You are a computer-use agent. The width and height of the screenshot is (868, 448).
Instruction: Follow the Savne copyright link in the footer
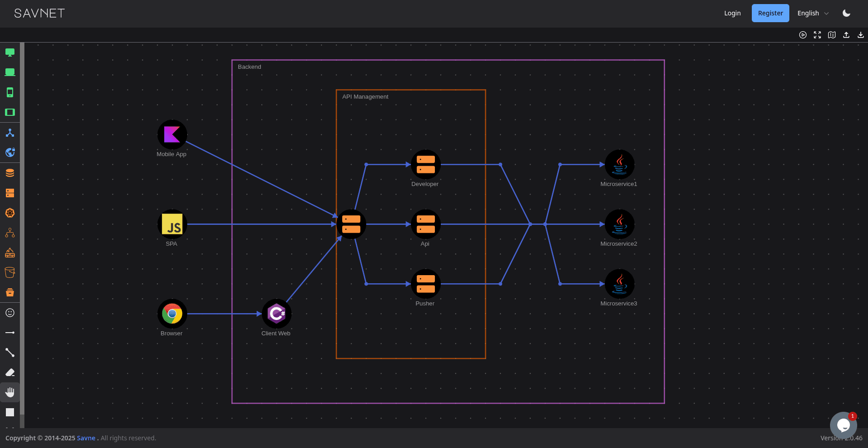86,438
